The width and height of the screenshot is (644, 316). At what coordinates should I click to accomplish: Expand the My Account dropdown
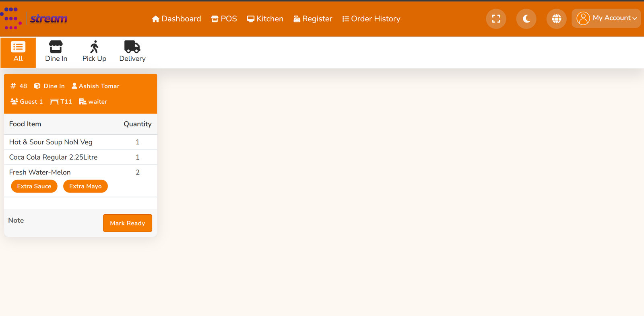[x=606, y=18]
